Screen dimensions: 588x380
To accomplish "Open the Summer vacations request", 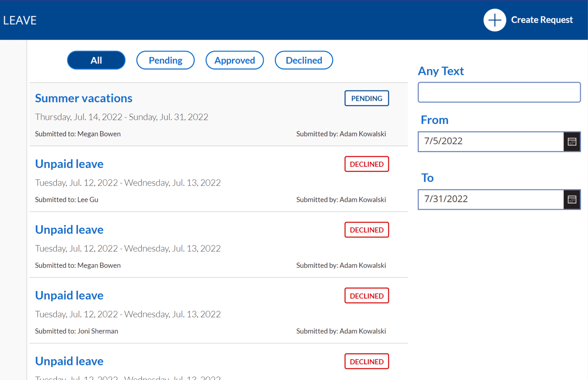I will 83,98.
